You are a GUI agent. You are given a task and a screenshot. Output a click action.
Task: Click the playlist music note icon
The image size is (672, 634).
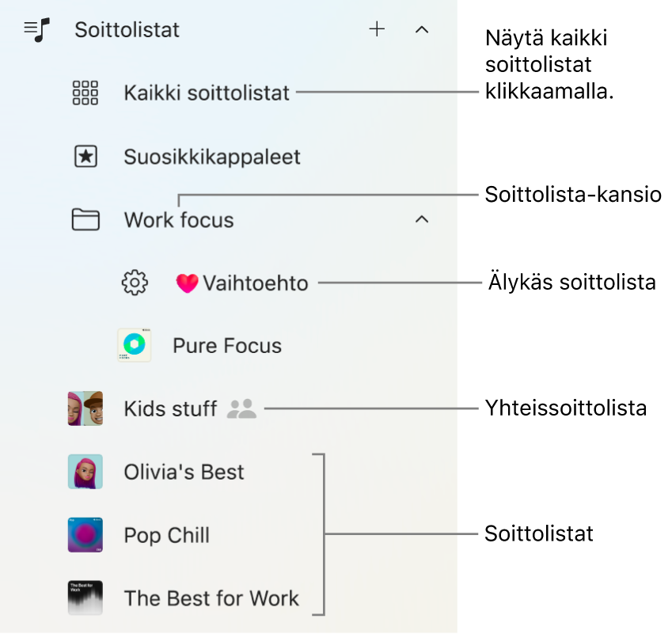pos(36,30)
